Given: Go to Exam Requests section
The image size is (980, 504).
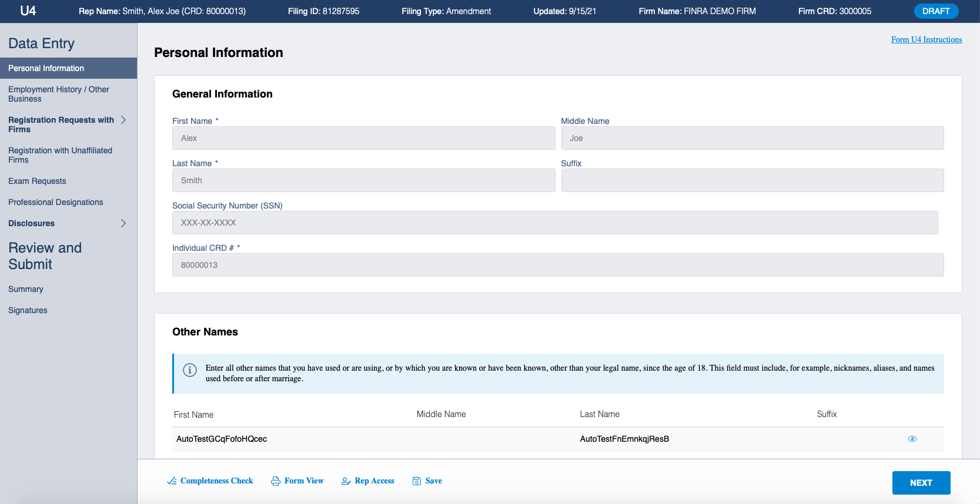Looking at the screenshot, I should tap(37, 181).
